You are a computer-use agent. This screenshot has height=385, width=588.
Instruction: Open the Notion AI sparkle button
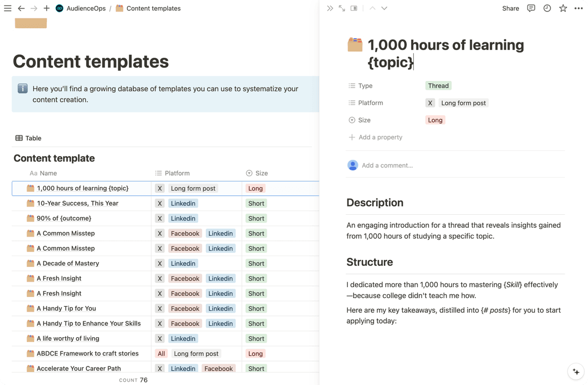pos(575,372)
